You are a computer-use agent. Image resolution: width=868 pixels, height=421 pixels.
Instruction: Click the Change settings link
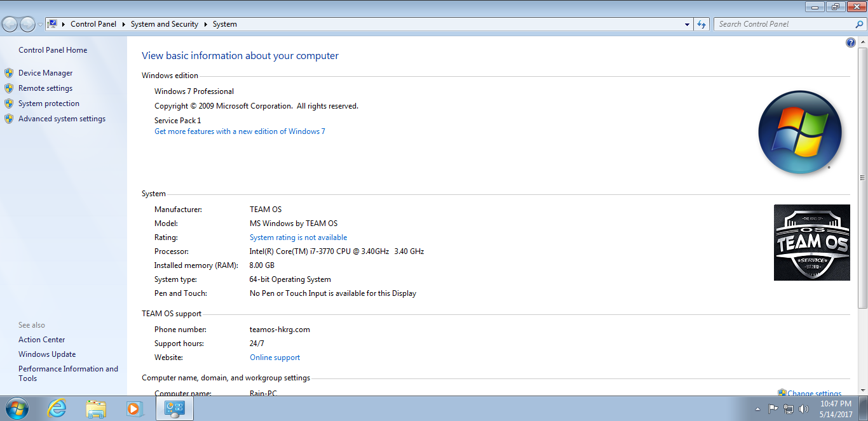click(815, 394)
